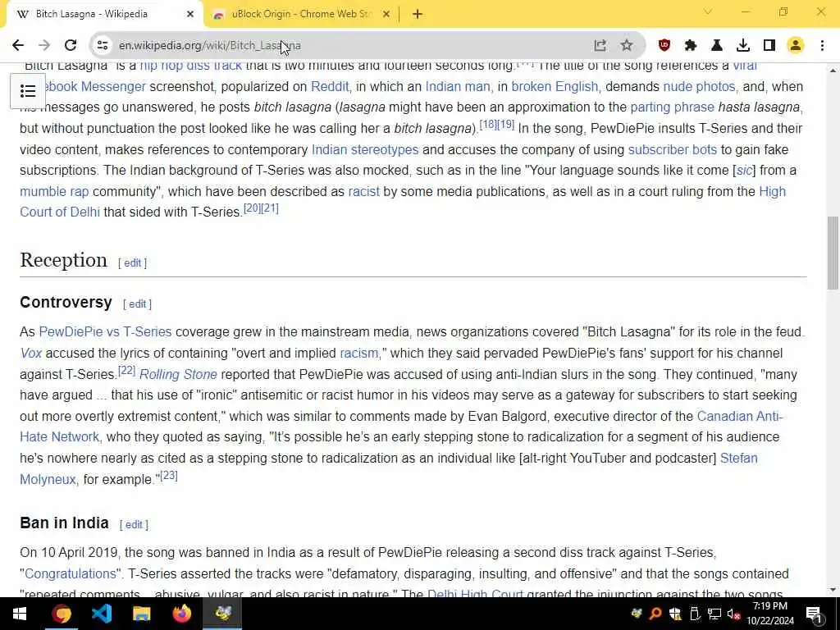
Task: Switch to the uBlock Origin Chrome Web Store tab
Action: [x=301, y=14]
